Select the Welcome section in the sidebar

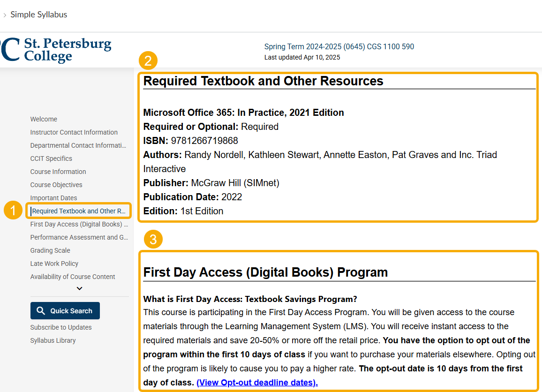44,119
